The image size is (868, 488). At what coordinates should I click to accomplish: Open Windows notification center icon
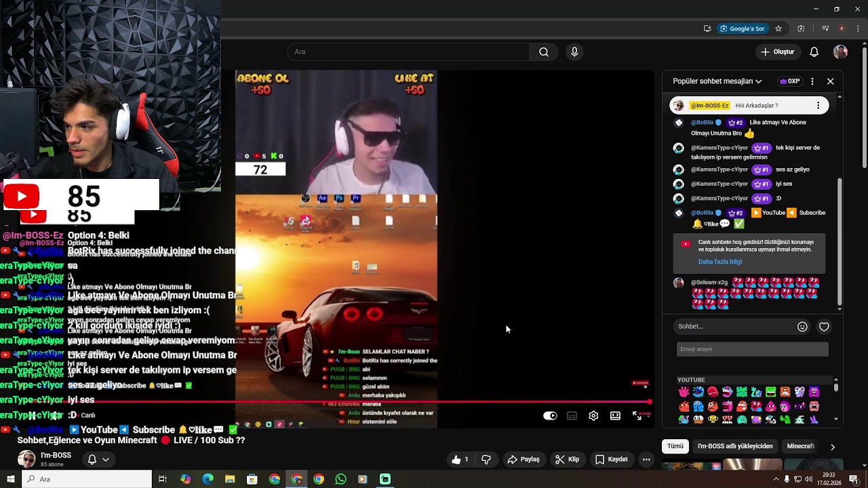click(854, 479)
